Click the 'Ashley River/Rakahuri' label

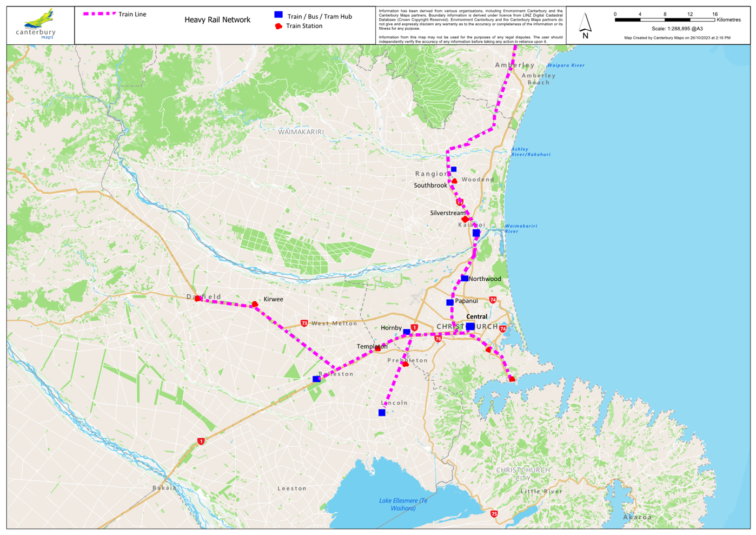pos(531,152)
